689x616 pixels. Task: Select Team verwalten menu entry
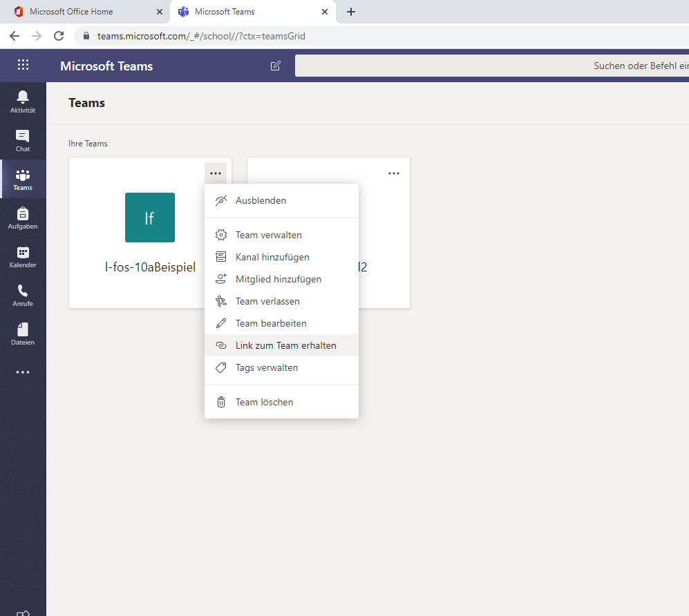click(x=282, y=235)
